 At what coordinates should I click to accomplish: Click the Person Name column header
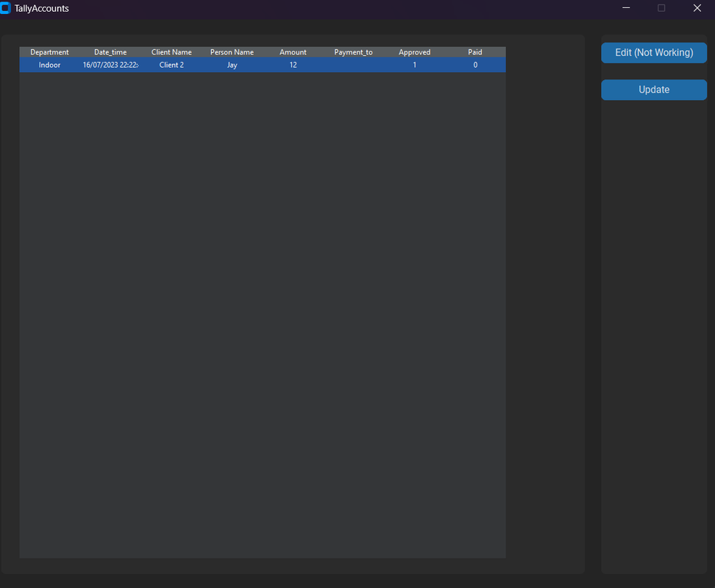pos(232,52)
